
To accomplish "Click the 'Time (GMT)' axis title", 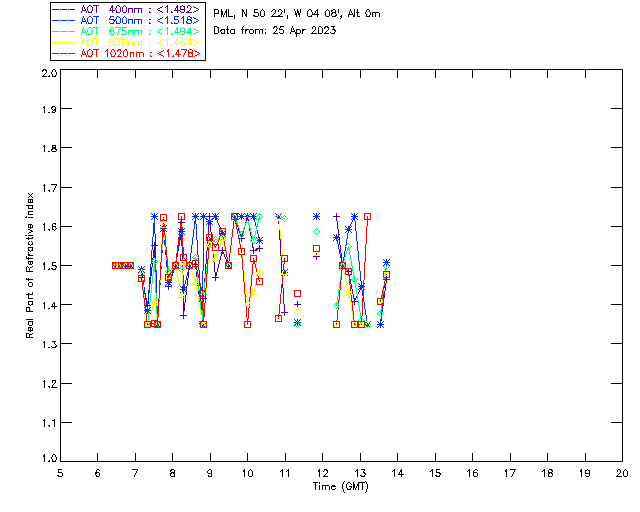I will pos(340,487).
